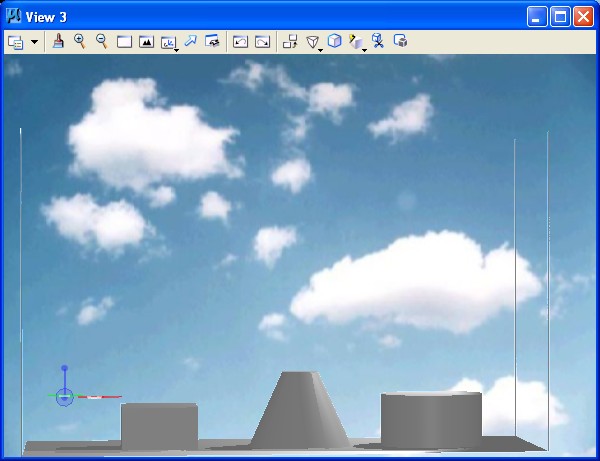Select the Zoom Out magnifier tool
Screen dimensions: 600x461
(102, 41)
